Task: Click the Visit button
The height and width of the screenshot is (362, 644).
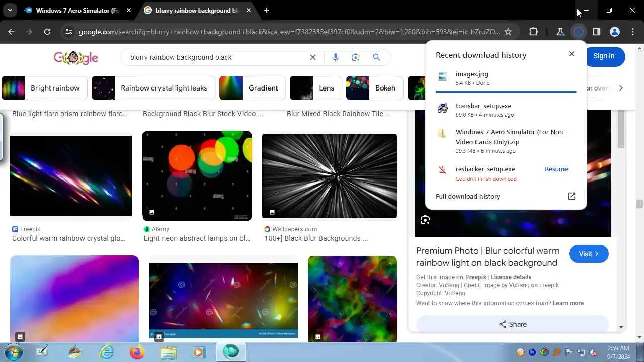Action: [589, 254]
